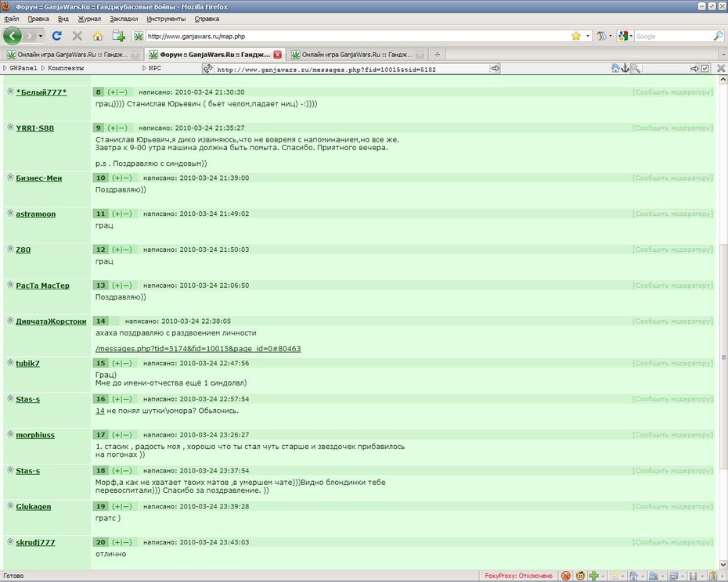Click the FoxyProxy disabled icon in status bar
Image resolution: width=728 pixels, height=582 pixels.
click(565, 576)
